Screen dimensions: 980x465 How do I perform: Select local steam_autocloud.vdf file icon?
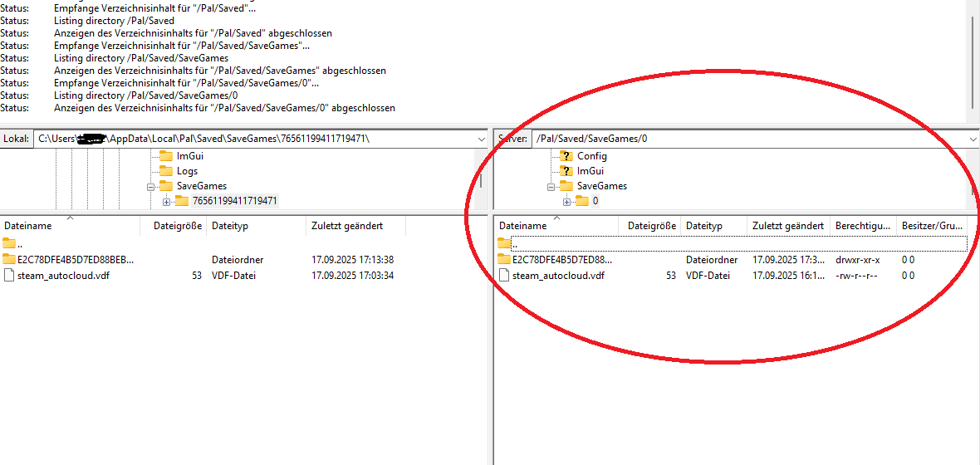(9, 276)
